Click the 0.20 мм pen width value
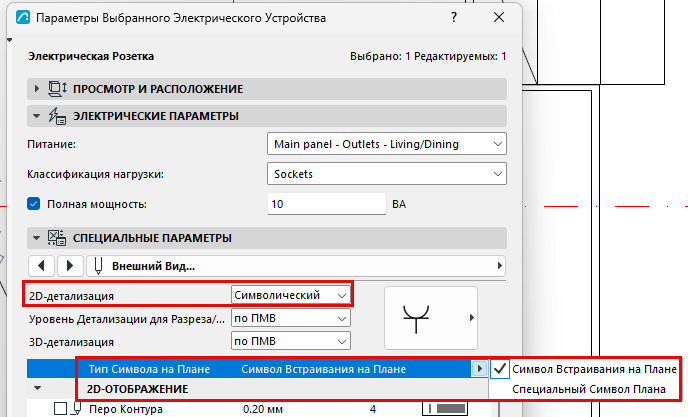Screen dimensions: 688x417 (262, 410)
